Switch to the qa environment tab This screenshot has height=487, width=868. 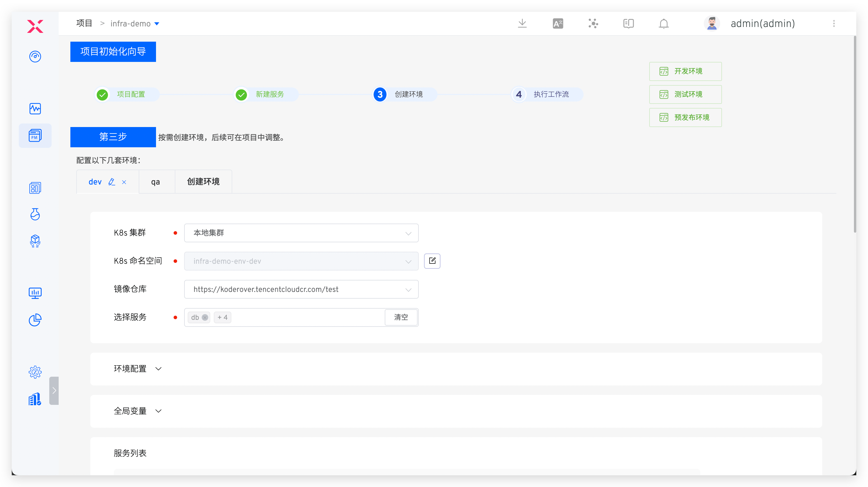[155, 182]
